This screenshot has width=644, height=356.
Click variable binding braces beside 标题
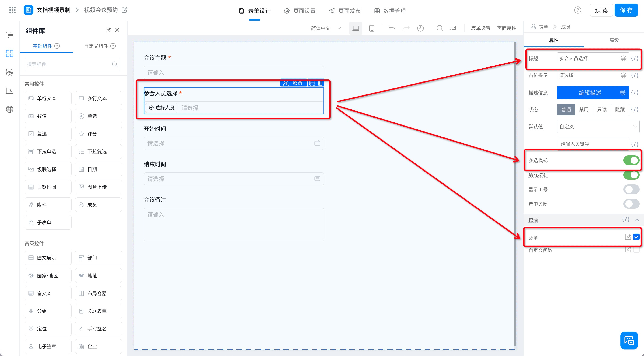pos(635,58)
